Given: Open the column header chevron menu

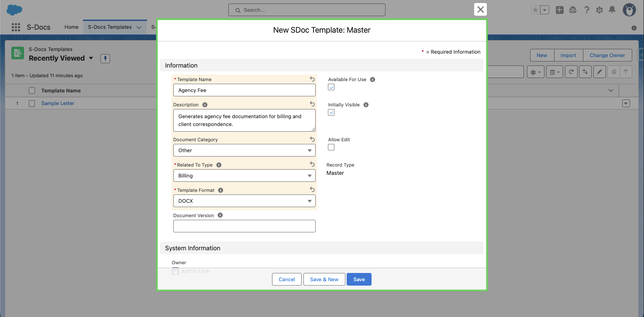Looking at the screenshot, I should 611,91.
